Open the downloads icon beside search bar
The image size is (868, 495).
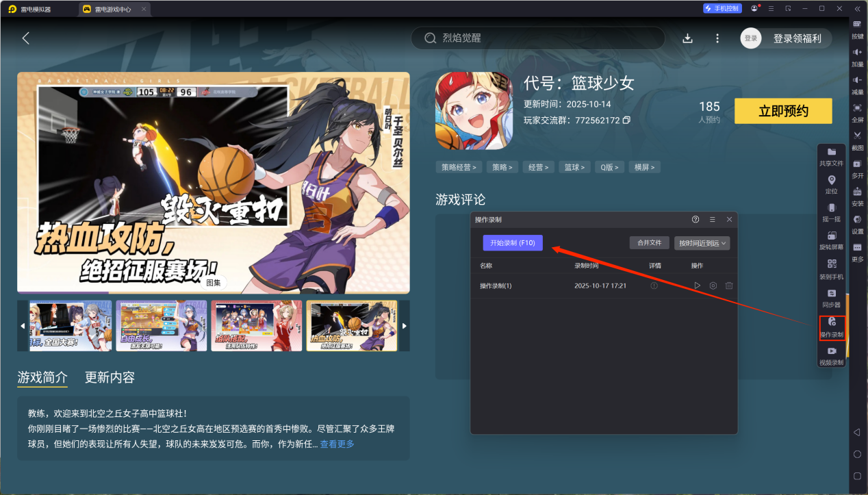point(688,38)
